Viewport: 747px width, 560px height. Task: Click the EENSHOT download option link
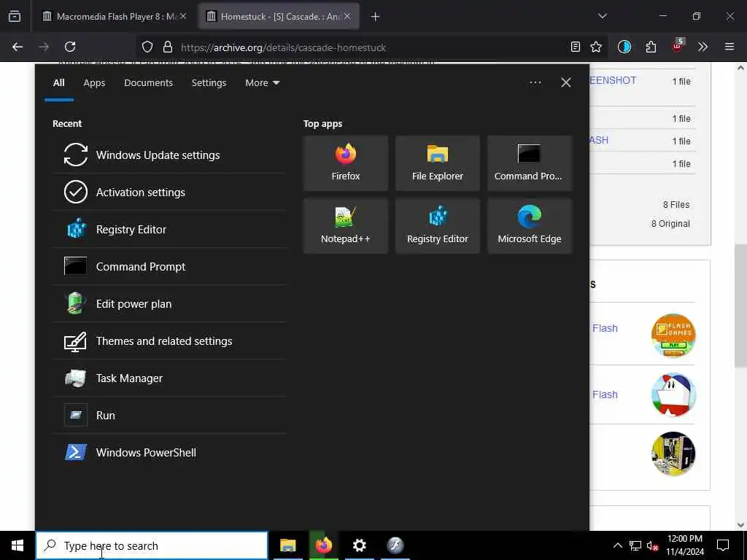(x=613, y=80)
